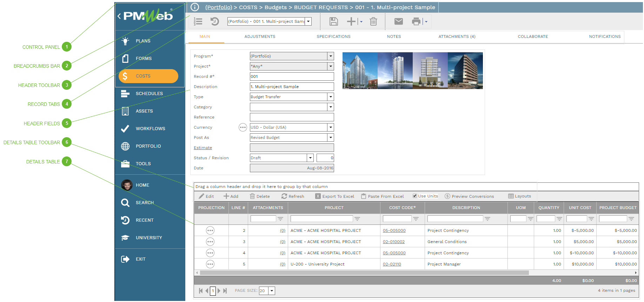Expand the Page Size dropdown

(272, 291)
